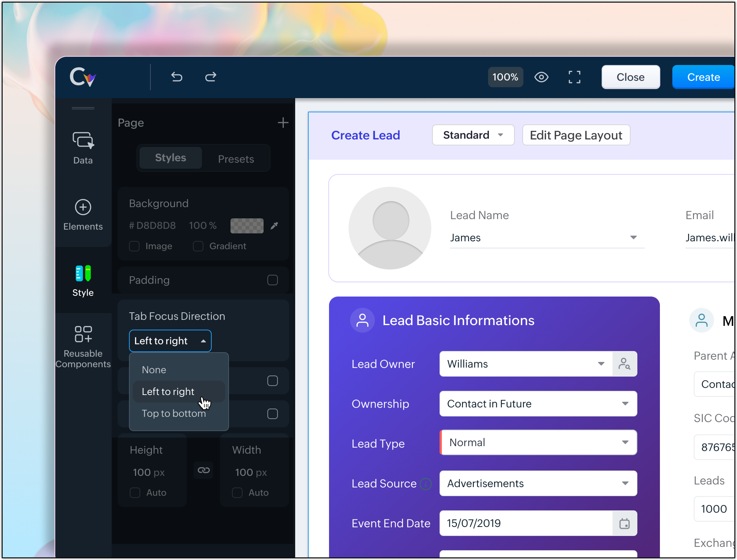This screenshot has width=737, height=560.
Task: Open the Lead Source dropdown
Action: pyautogui.click(x=538, y=483)
